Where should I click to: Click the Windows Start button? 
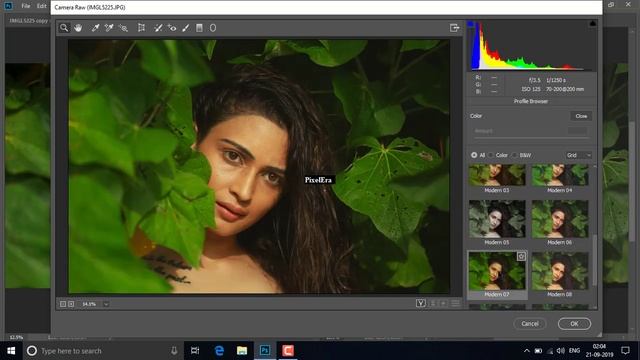coord(11,351)
